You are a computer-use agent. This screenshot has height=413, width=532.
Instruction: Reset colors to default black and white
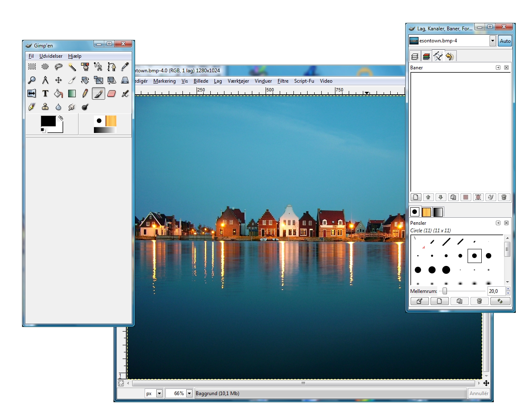pyautogui.click(x=43, y=130)
